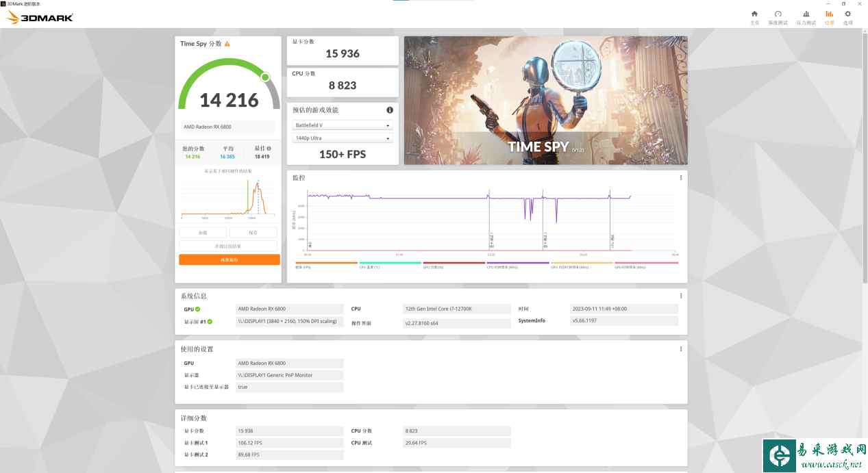Click the Time Spy hero image
This screenshot has width=868, height=473.
(545, 100)
